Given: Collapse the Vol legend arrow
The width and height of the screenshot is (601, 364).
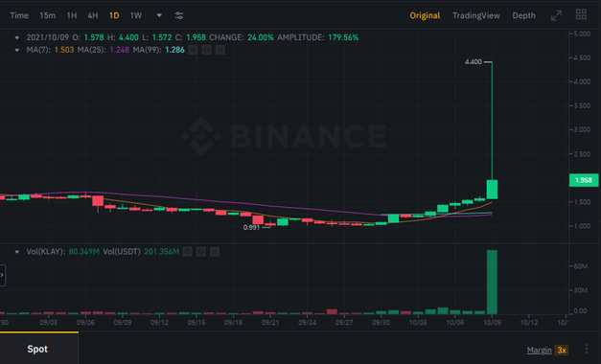Looking at the screenshot, I should 17,252.
